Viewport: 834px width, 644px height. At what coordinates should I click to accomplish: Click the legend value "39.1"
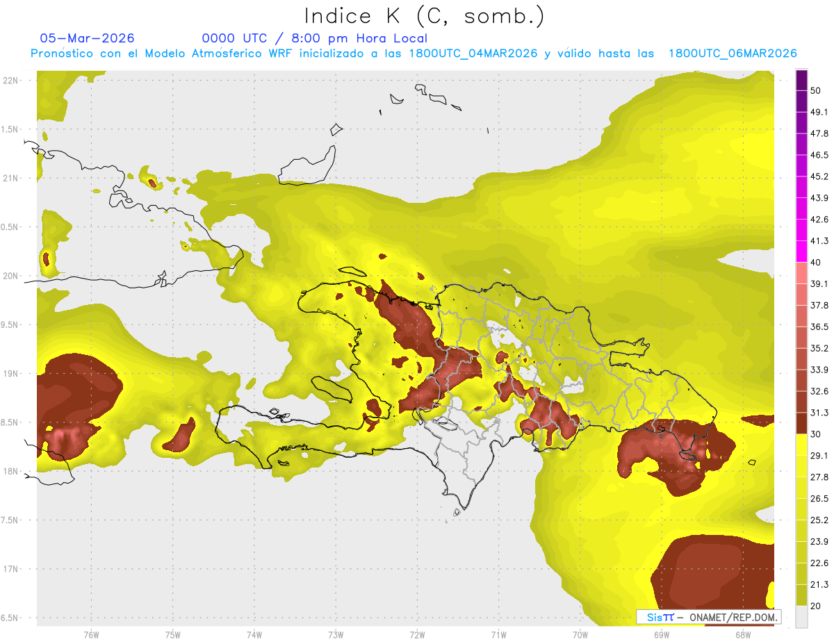(819, 284)
